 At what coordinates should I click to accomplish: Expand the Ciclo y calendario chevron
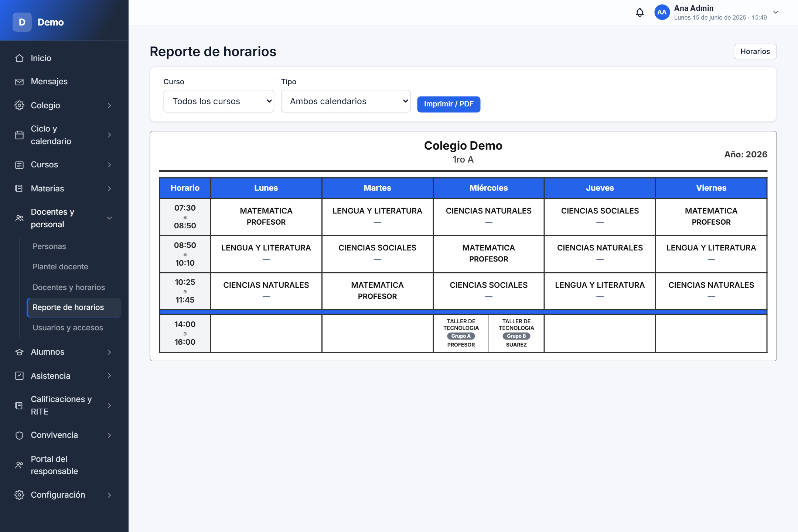[109, 135]
